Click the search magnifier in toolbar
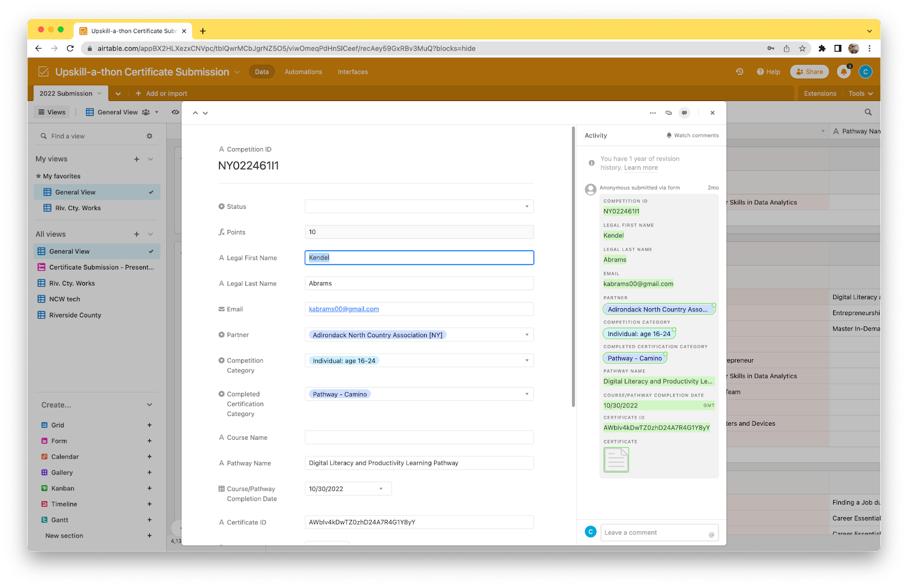Image resolution: width=908 pixels, height=588 pixels. coord(868,112)
